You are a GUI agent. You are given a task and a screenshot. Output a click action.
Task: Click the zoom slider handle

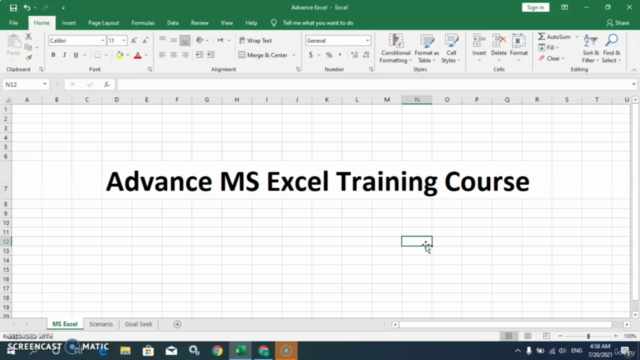tap(588, 336)
